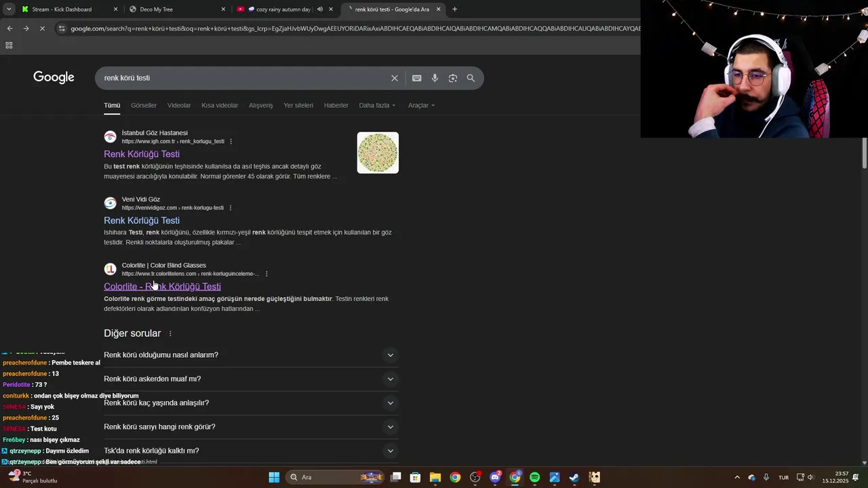This screenshot has height=488, width=868.
Task: Click the Windows taskbar search box
Action: coord(336,477)
